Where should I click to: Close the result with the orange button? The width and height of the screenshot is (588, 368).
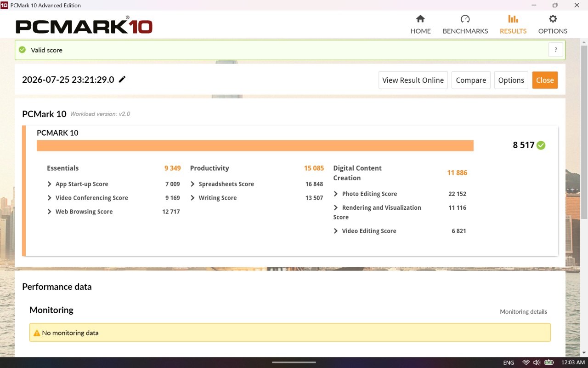click(x=545, y=80)
